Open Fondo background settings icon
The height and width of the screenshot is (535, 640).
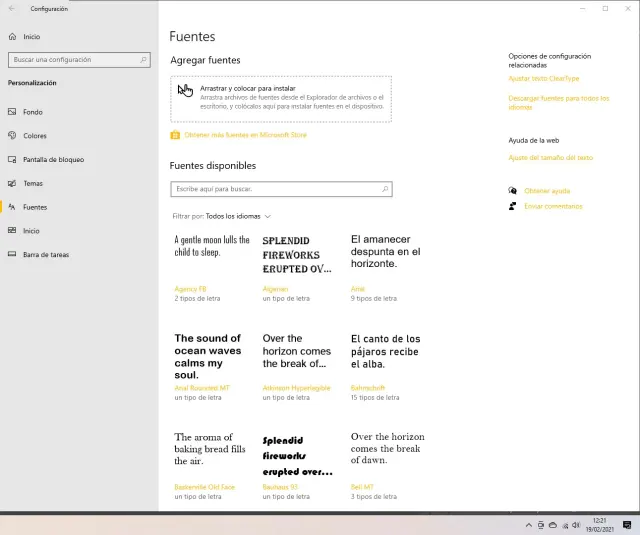[12, 112]
